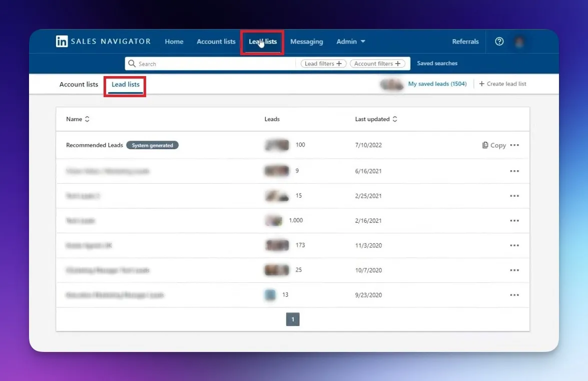Open more options for the 10/7/2020 row
Image resolution: width=588 pixels, height=381 pixels.
[x=514, y=270]
